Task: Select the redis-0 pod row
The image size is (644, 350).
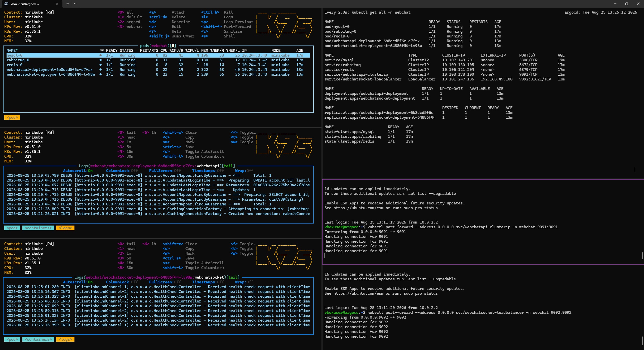Action: [158, 65]
